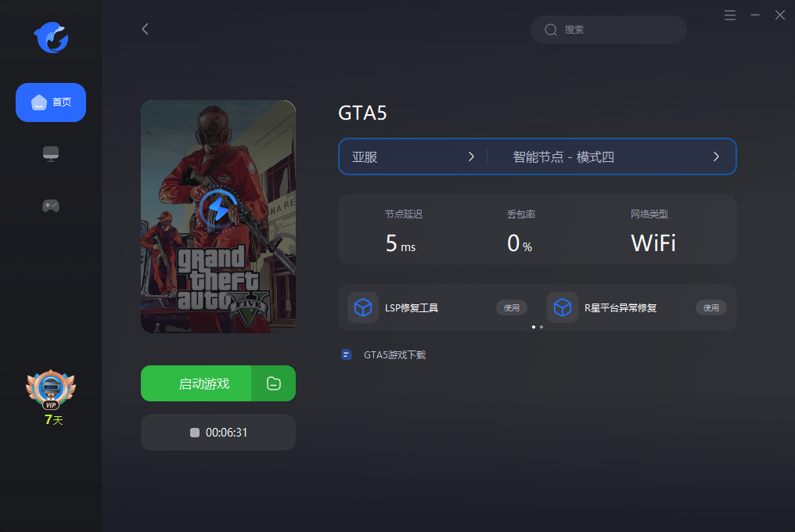Expand the 亚服 server region selector
Viewport: 795px width, 532px height.
(x=413, y=156)
